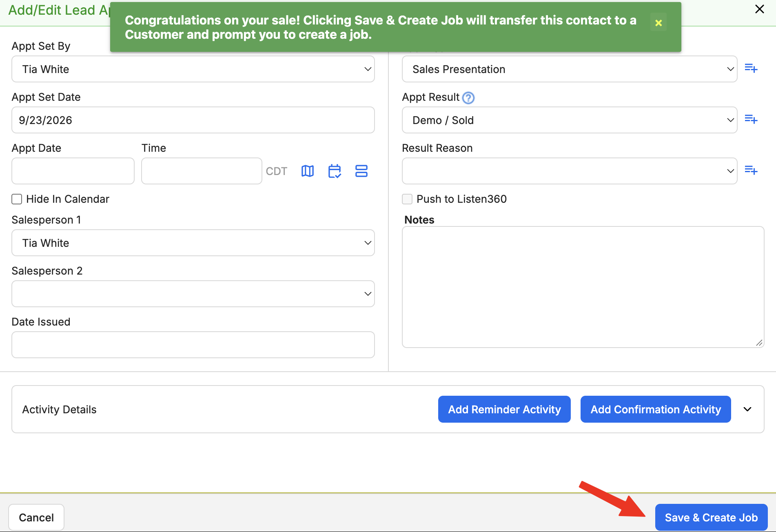Click into the Notes text area
776x532 pixels.
click(583, 287)
